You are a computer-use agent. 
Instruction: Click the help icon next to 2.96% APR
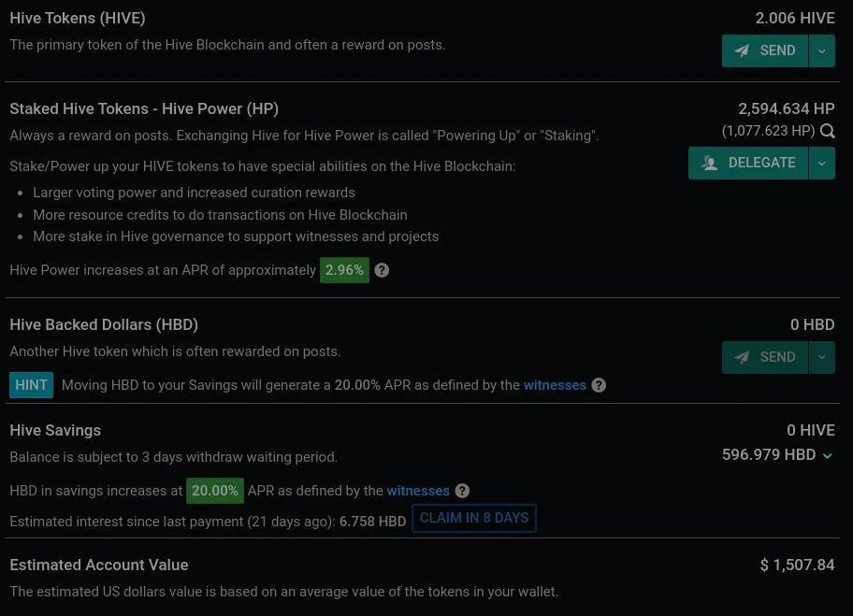click(x=382, y=270)
